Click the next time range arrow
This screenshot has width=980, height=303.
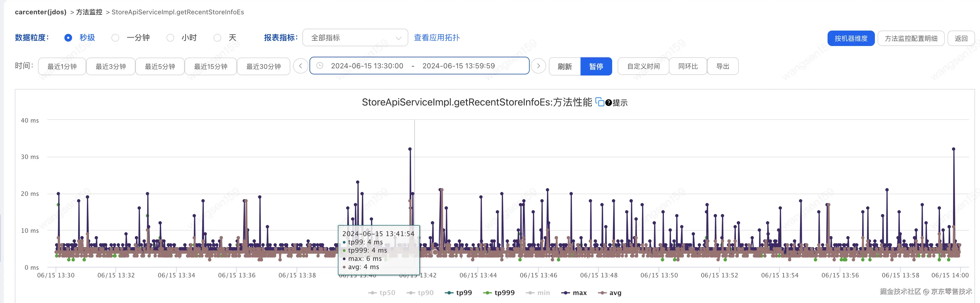[538, 66]
